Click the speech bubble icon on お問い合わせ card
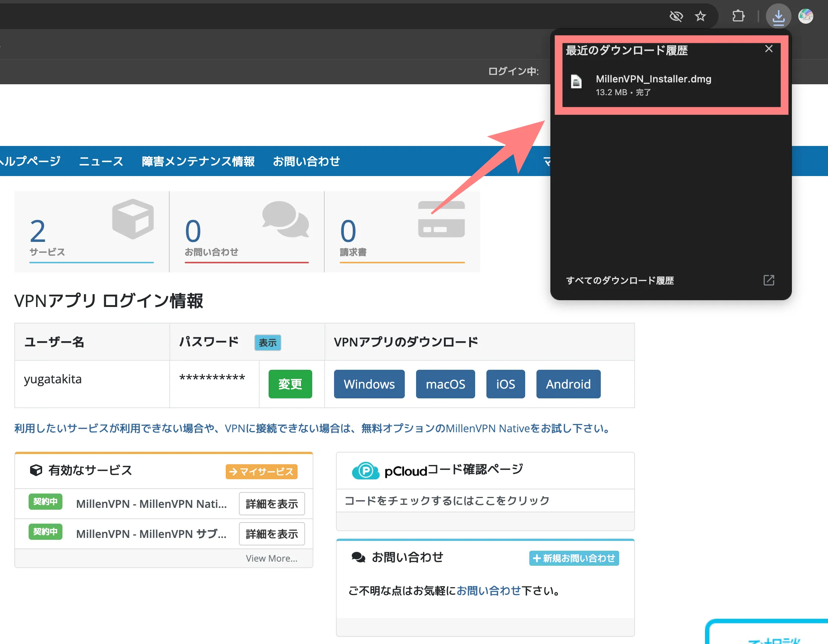The image size is (828, 644). (x=358, y=557)
